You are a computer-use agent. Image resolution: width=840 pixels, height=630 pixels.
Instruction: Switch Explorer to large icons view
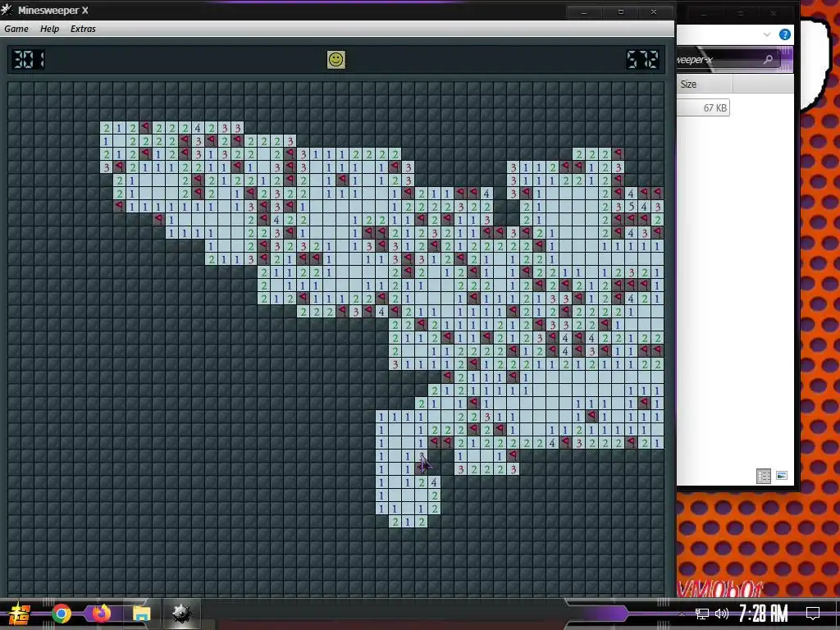point(782,475)
